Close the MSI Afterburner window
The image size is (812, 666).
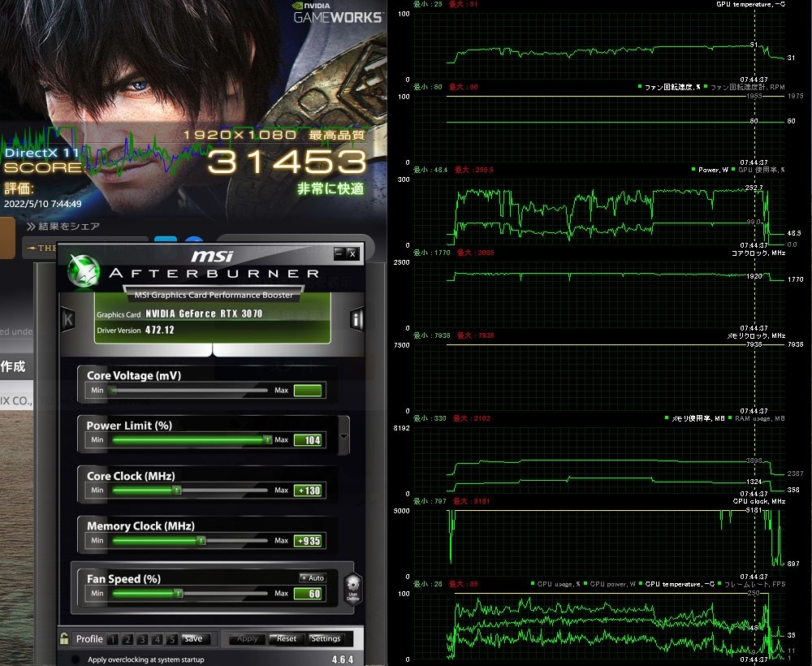(352, 253)
